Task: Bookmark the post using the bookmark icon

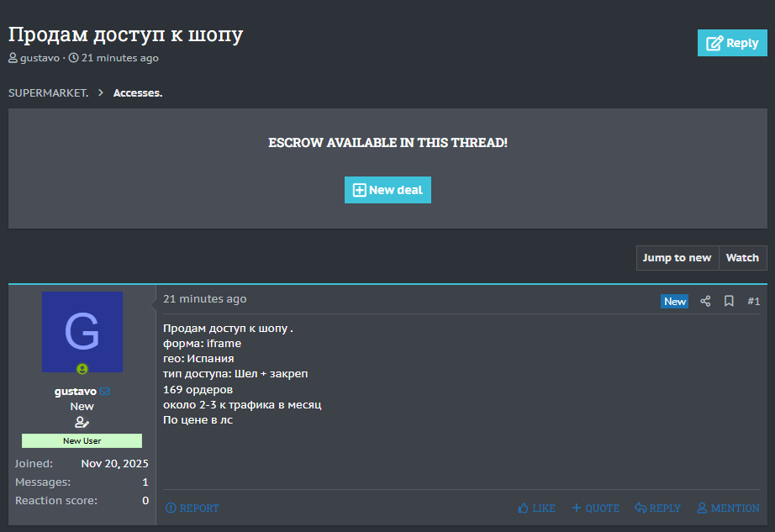Action: click(x=729, y=301)
